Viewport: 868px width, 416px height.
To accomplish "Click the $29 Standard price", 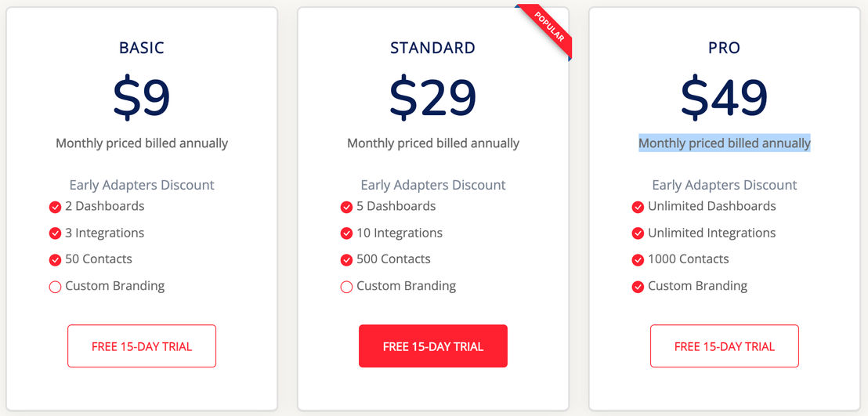I will [x=433, y=97].
